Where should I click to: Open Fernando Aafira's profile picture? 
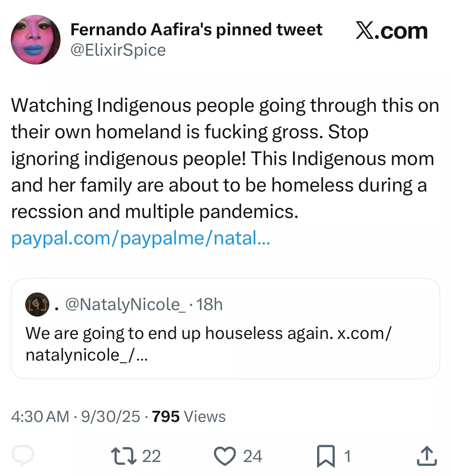[x=36, y=40]
